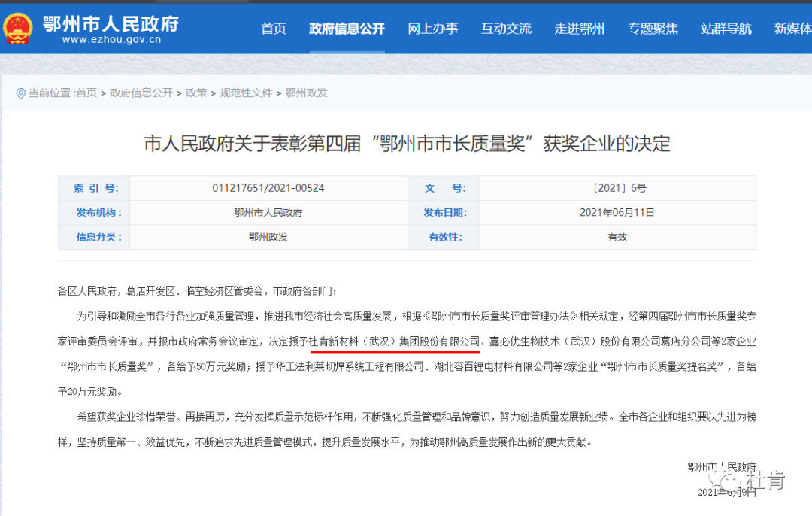Click the line 予20万元奖励。

[x=90, y=392]
